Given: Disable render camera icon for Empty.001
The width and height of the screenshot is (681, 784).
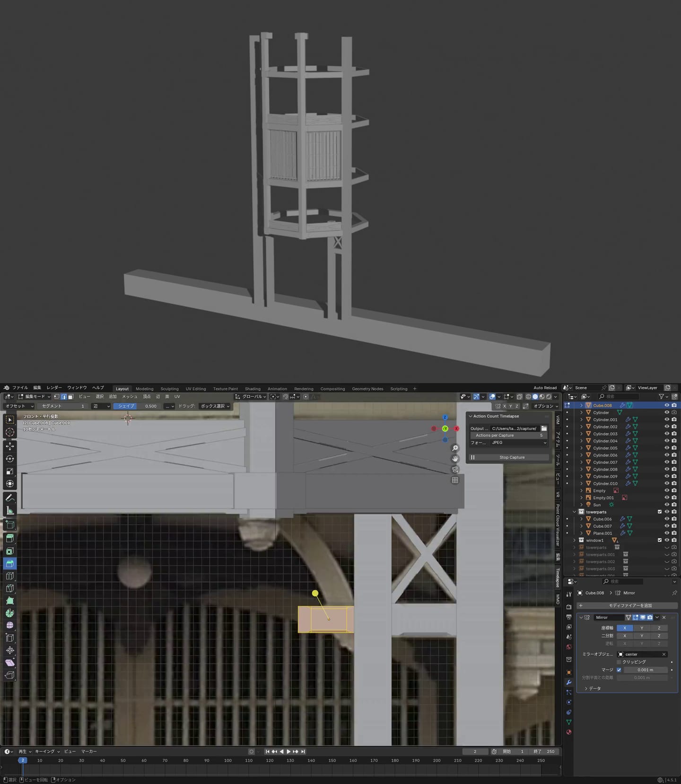Looking at the screenshot, I should click(674, 497).
